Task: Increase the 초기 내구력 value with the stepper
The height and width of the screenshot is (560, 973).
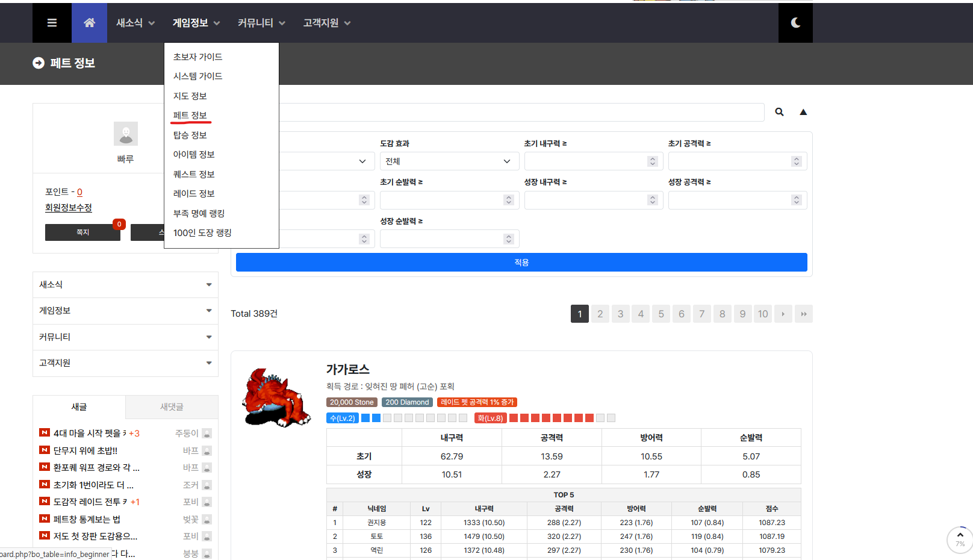Action: (x=652, y=158)
